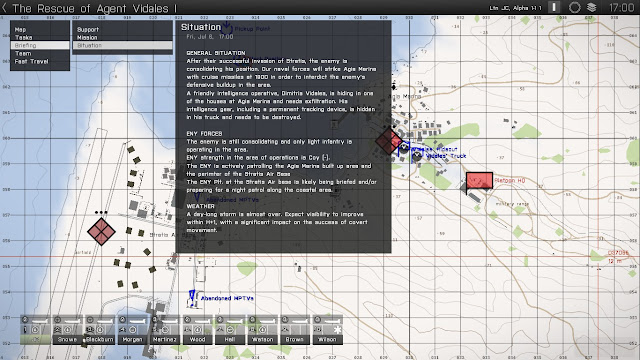Click the Agia Marina enemy diamond marker
Screen dimensions: 640x360
pyautogui.click(x=389, y=141)
